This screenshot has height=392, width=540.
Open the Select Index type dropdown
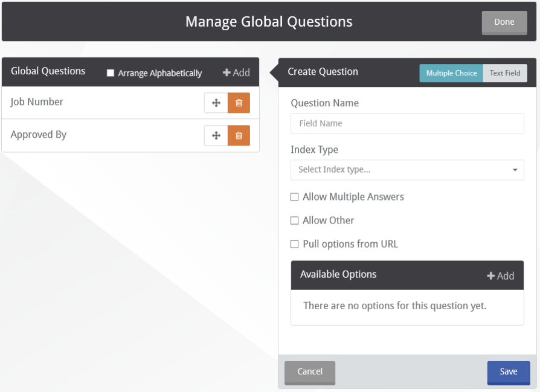pos(407,170)
